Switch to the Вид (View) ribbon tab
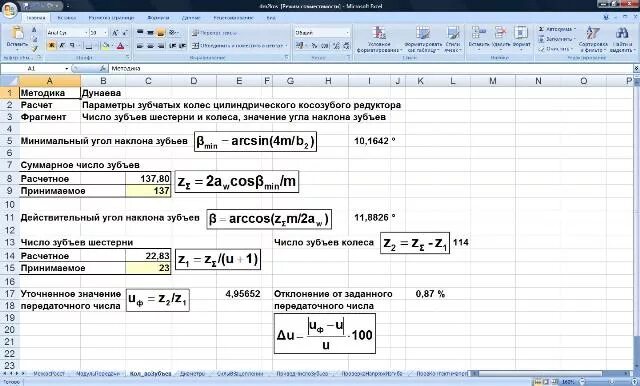 click(271, 18)
